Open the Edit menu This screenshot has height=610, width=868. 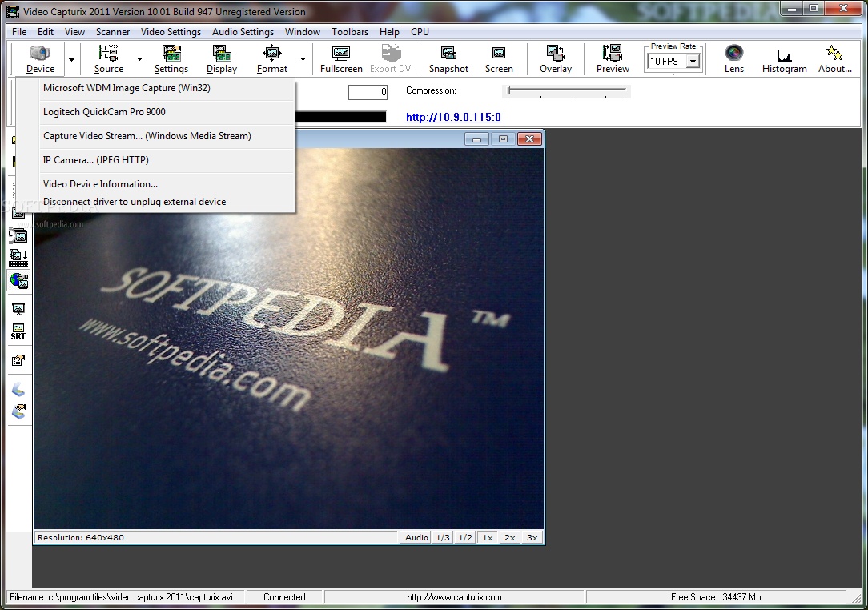(x=46, y=31)
